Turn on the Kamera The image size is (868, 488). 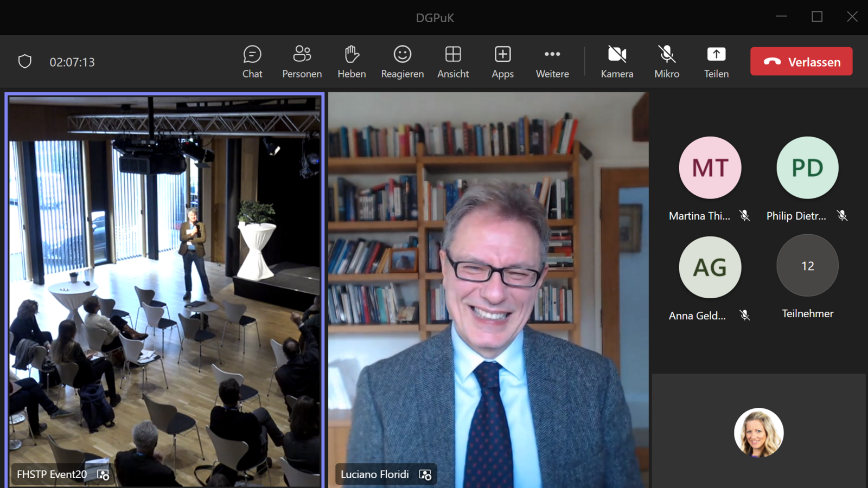coord(617,62)
